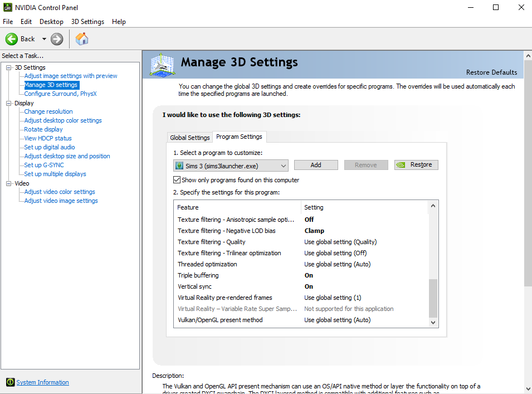Open the Help menu
The height and width of the screenshot is (394, 532).
tap(119, 22)
